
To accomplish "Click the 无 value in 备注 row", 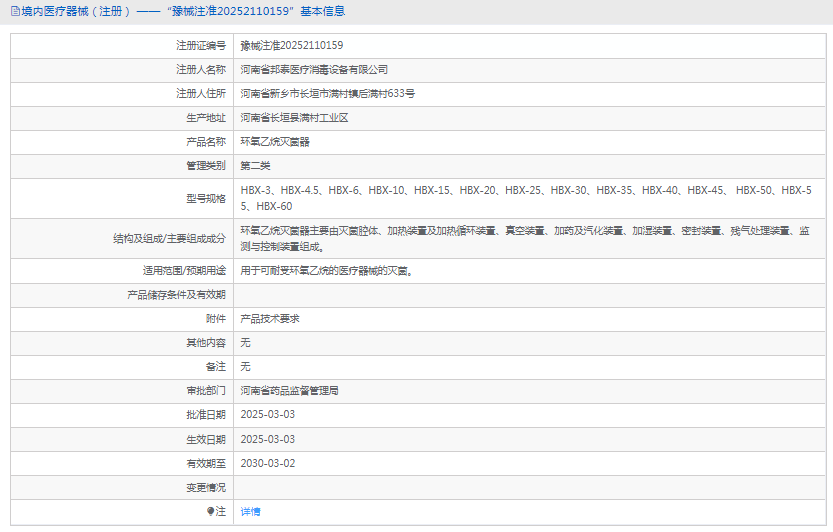I will tap(245, 367).
